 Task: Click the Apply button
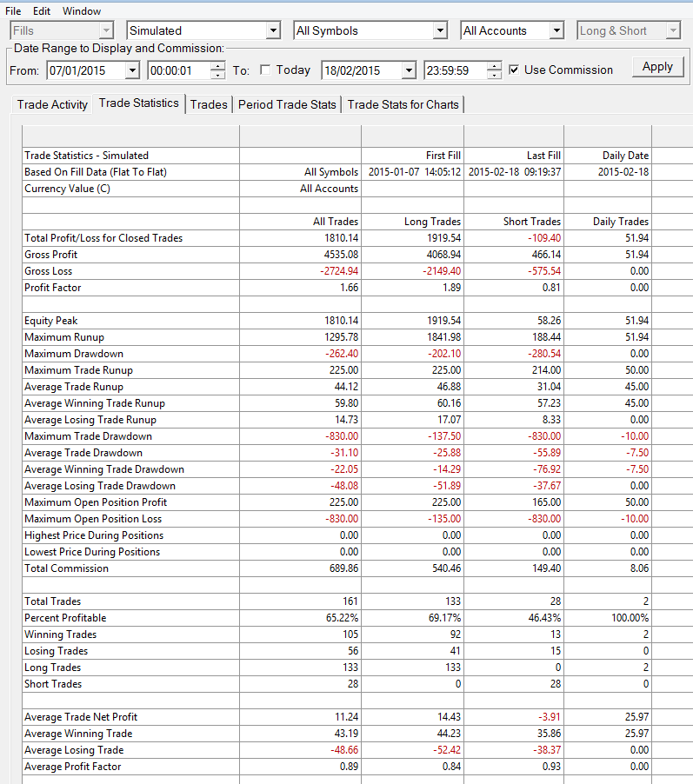tap(657, 67)
